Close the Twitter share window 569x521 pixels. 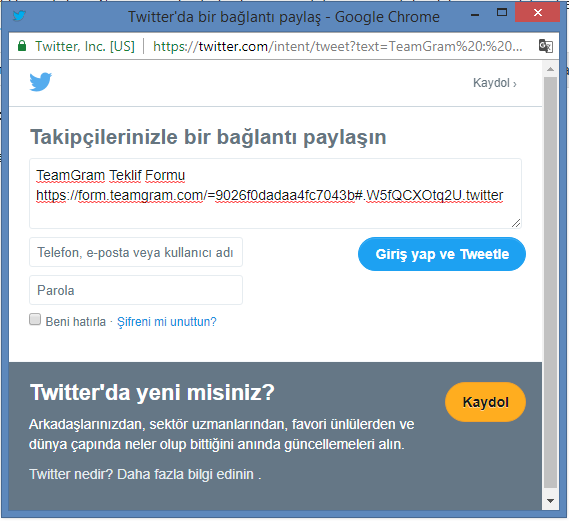(538, 13)
